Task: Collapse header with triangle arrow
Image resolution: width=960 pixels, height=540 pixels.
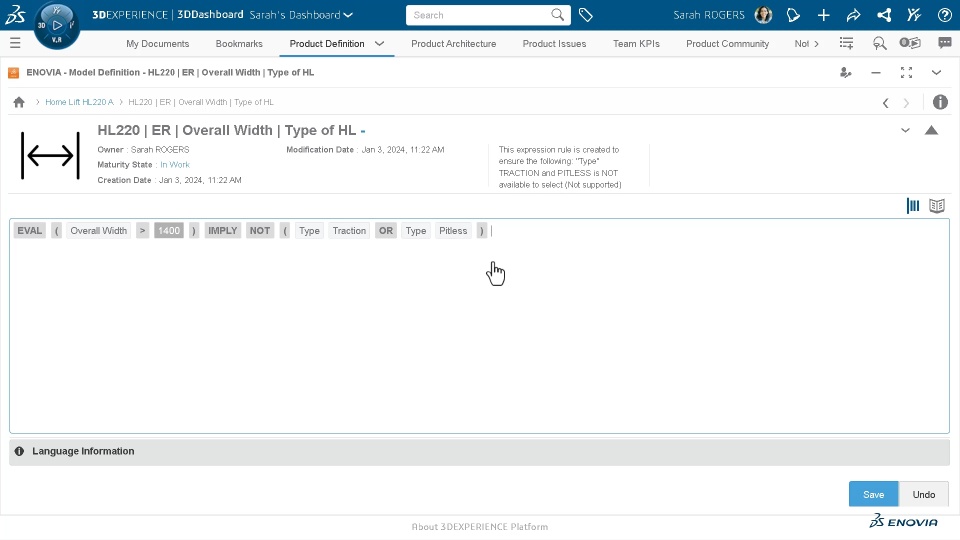Action: (931, 130)
